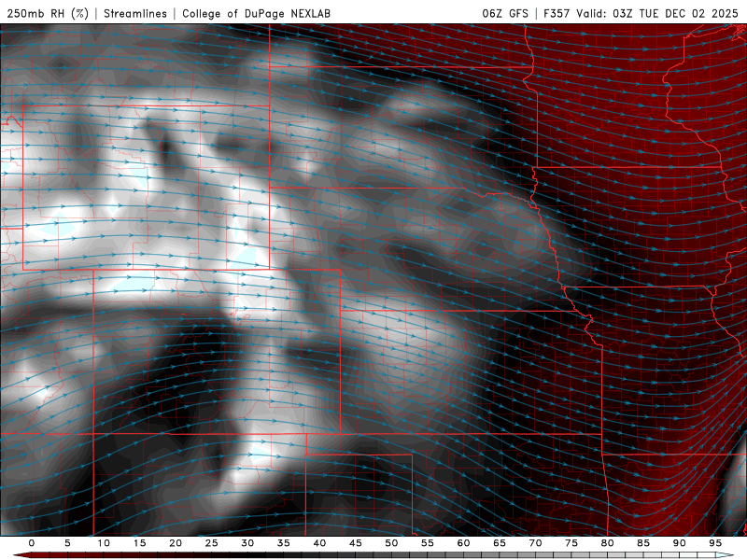Click the "10" colorbar scale label
Screen dimensions: 747x560
point(104,543)
